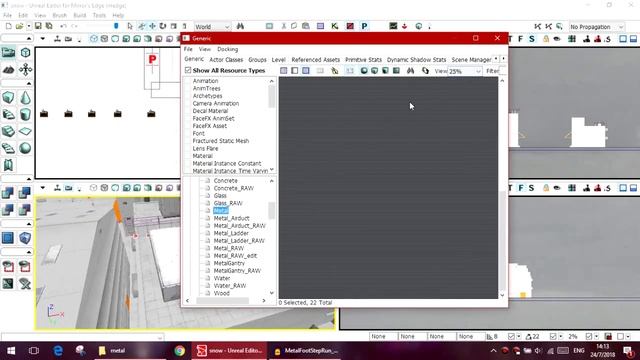Open Chrome from the Windows taskbar
The height and width of the screenshot is (360, 640).
pos(179,351)
